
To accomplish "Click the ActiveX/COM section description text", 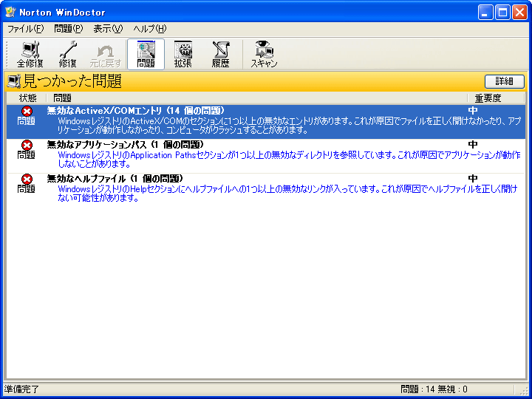I will pyautogui.click(x=290, y=126).
